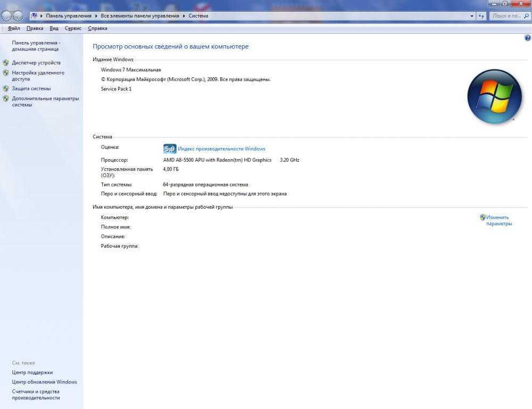Click the 3.20 GHz value
This screenshot has width=532, height=409.
pos(289,160)
